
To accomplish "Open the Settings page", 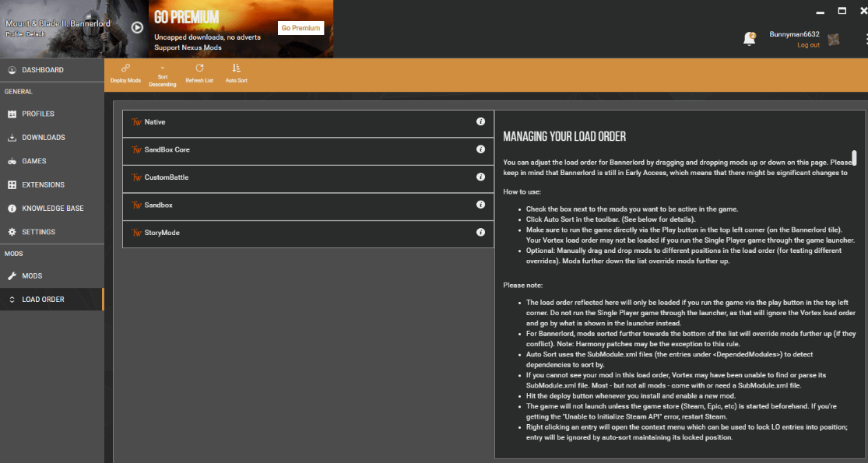I will (x=52, y=233).
